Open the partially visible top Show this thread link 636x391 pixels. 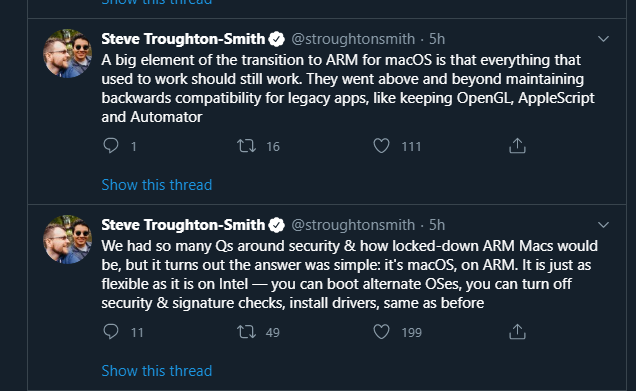click(x=157, y=2)
